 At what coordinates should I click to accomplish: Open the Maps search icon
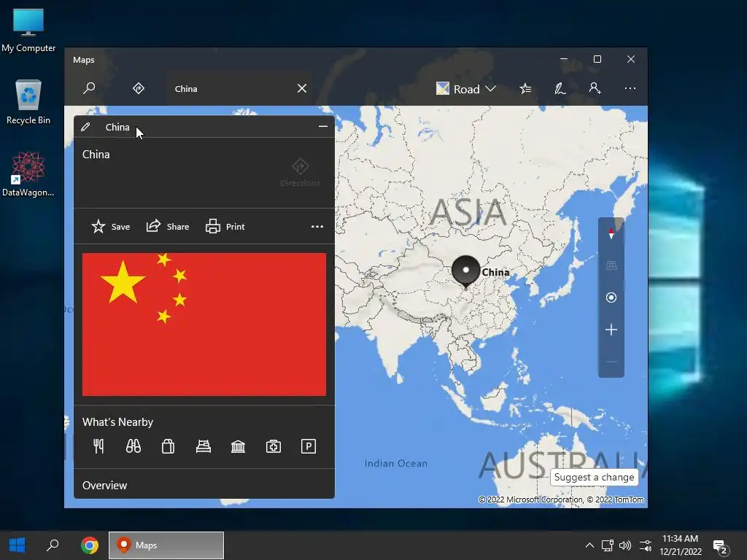[x=89, y=88]
